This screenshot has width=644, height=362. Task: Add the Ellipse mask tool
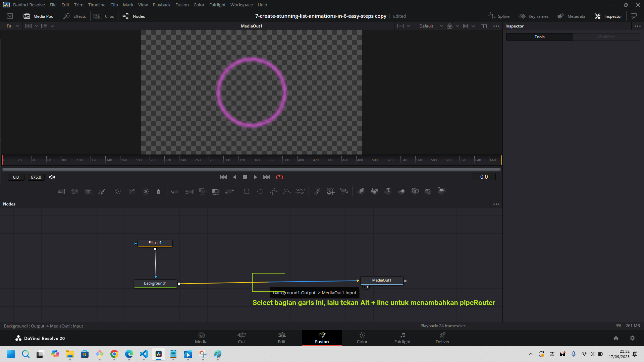(260, 191)
